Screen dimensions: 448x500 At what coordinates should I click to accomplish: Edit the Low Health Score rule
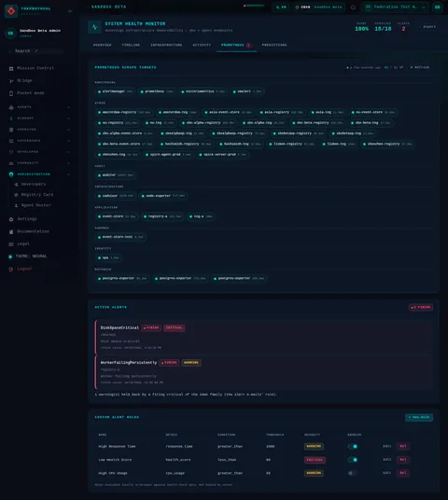pos(386,460)
